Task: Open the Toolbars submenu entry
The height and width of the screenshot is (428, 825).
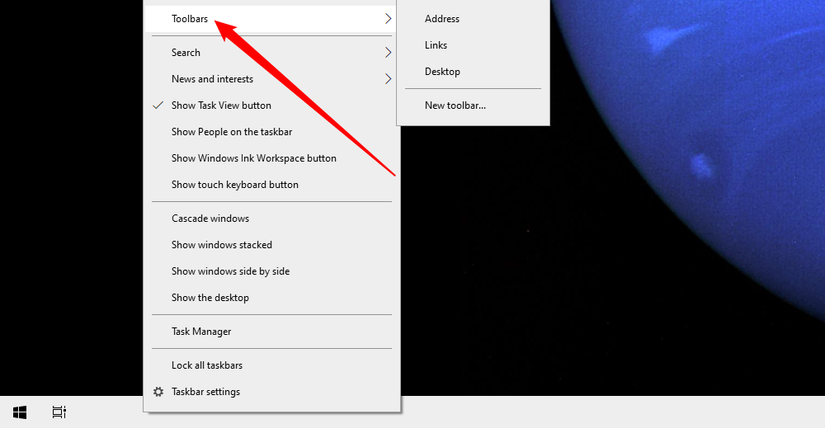Action: 271,19
